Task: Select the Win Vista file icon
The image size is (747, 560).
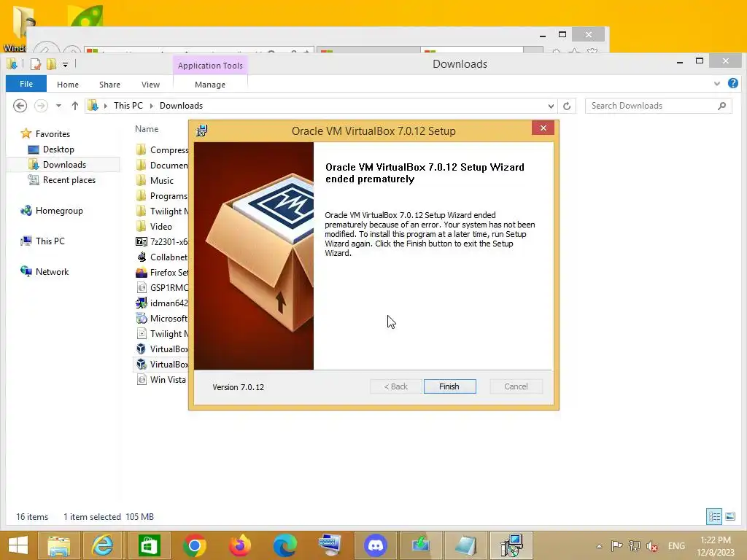Action: click(142, 379)
